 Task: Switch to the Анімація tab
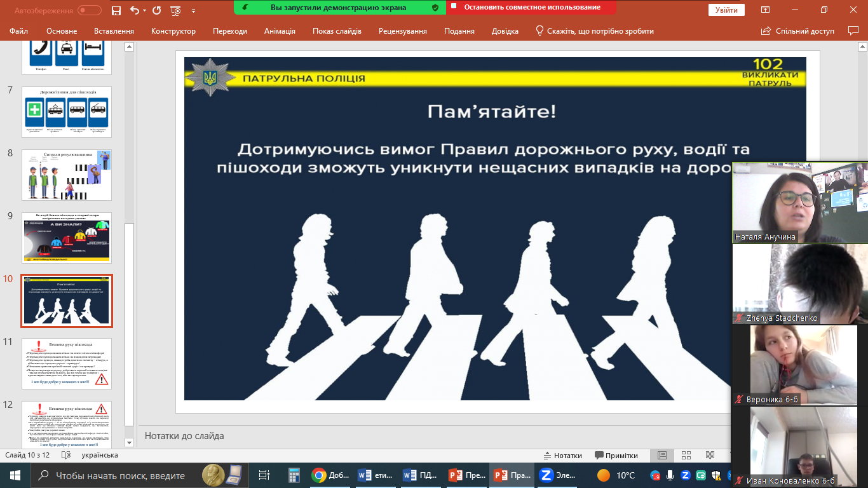coord(280,30)
